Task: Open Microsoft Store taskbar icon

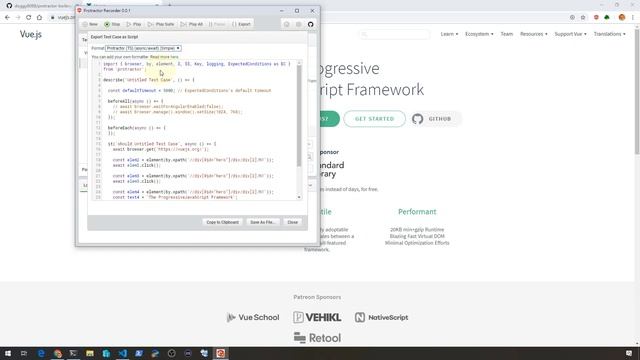Action: point(106,353)
